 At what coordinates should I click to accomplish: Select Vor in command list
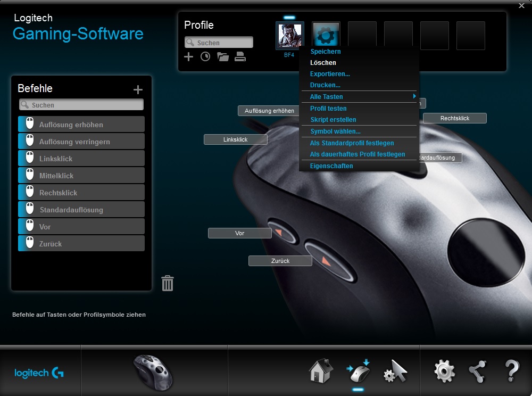[81, 226]
